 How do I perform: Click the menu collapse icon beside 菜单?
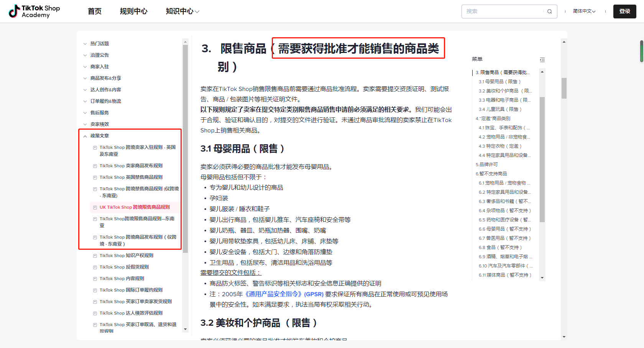[x=542, y=60]
